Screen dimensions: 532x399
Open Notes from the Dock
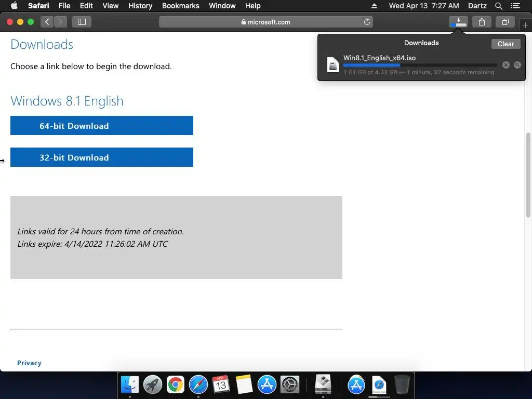(244, 385)
